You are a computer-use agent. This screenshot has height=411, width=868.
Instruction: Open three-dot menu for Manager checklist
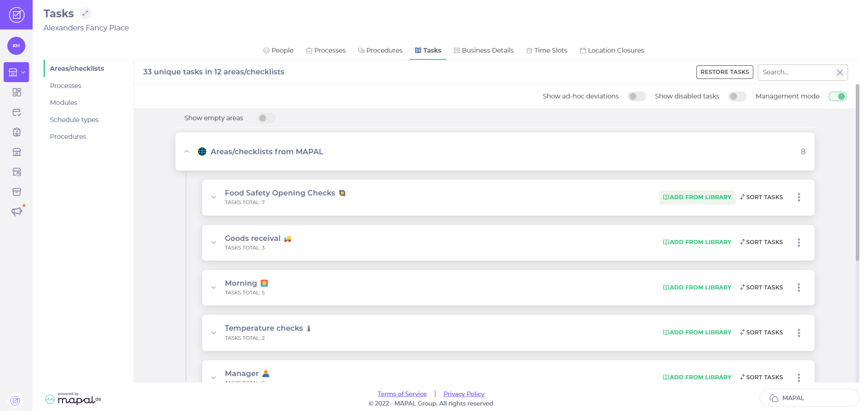pyautogui.click(x=799, y=377)
